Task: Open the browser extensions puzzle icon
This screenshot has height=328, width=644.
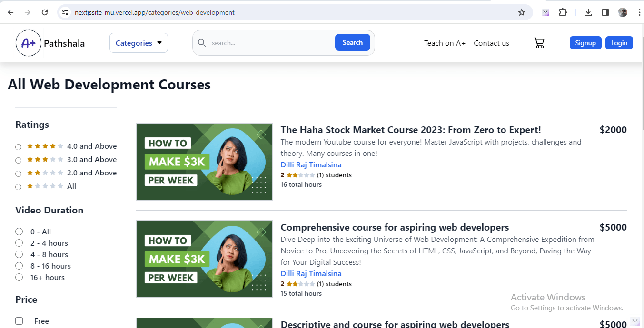Action: click(563, 12)
